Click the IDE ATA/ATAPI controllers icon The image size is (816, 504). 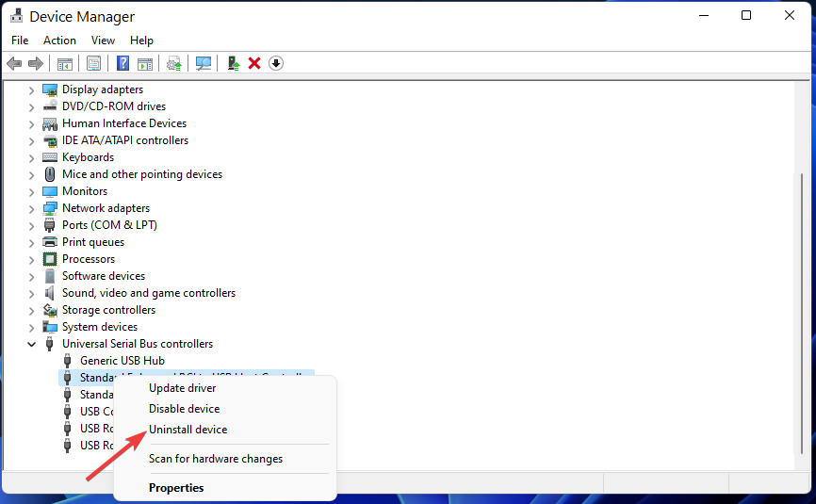click(50, 140)
